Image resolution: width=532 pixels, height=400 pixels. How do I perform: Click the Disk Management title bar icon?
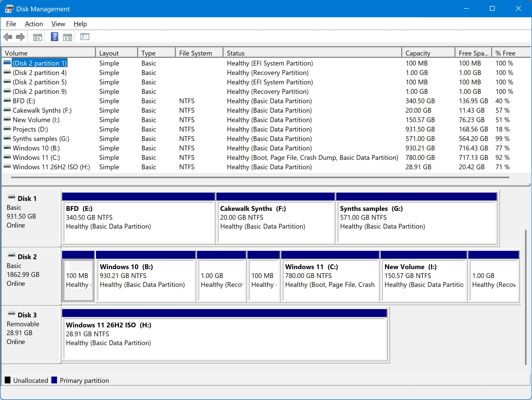coord(9,9)
